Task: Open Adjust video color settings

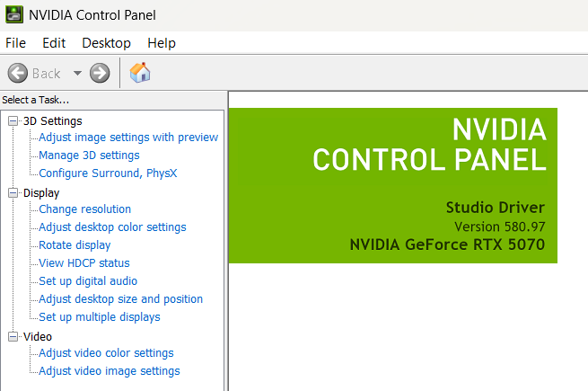Action: coord(106,353)
